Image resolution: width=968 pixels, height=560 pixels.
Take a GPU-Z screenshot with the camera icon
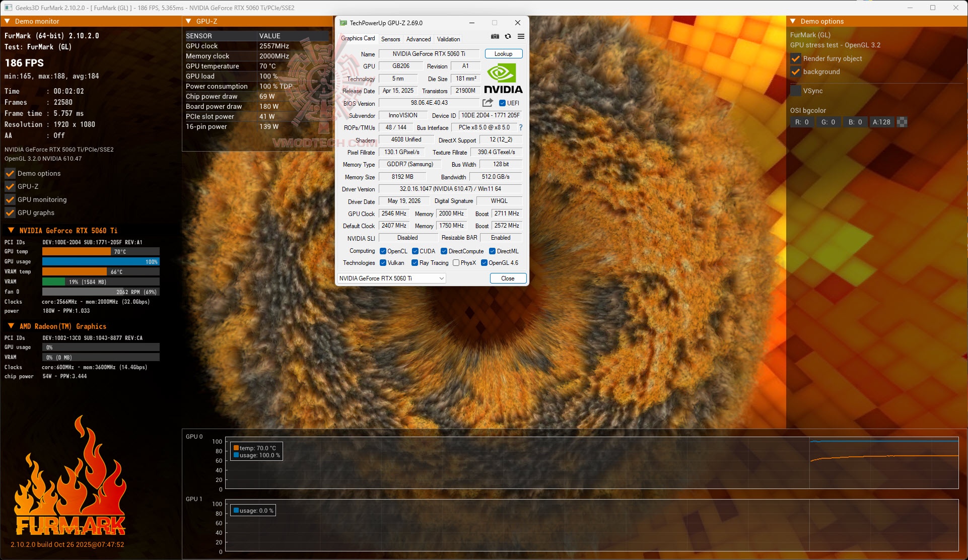pyautogui.click(x=495, y=36)
